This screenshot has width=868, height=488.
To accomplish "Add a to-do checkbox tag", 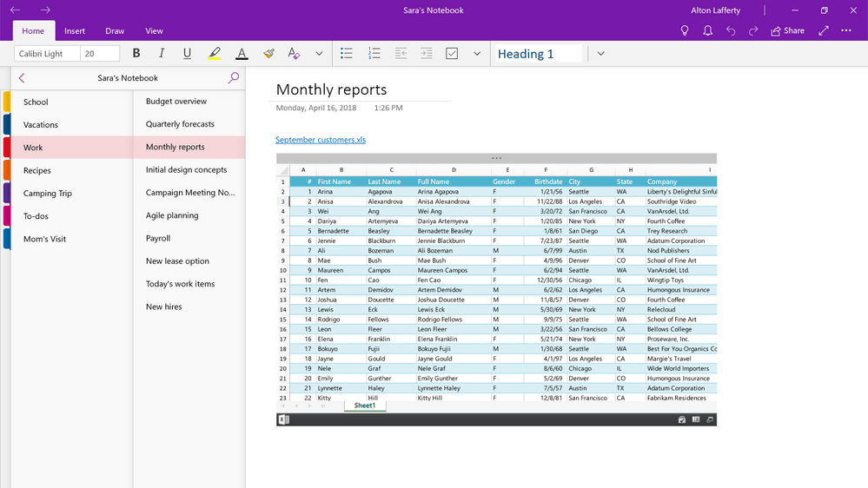I will tap(452, 53).
